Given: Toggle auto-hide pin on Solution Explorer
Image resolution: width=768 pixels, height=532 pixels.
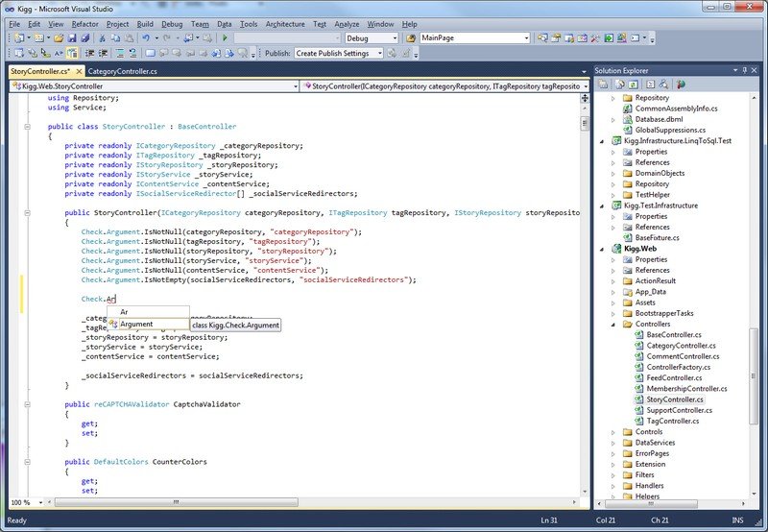Looking at the screenshot, I should coord(747,70).
